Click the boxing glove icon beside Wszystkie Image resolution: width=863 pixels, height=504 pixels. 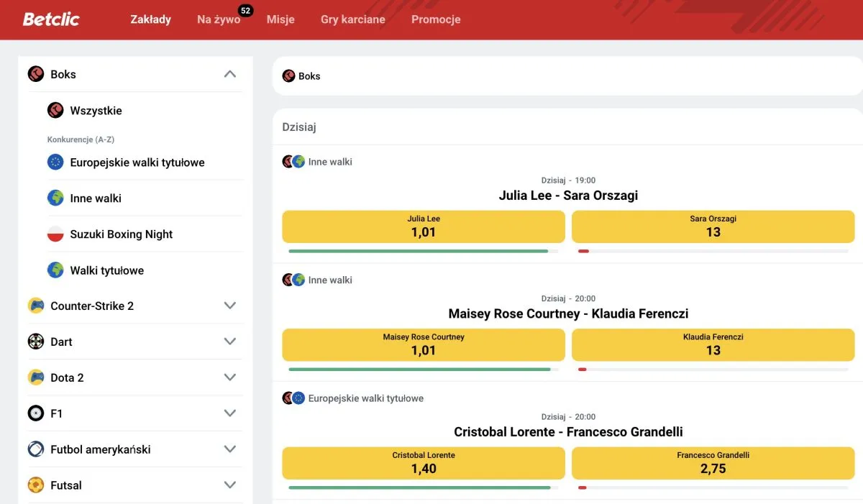pos(55,111)
